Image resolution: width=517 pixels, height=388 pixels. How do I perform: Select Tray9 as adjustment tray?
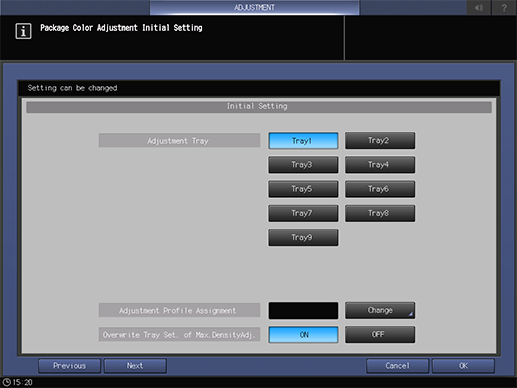tap(303, 237)
